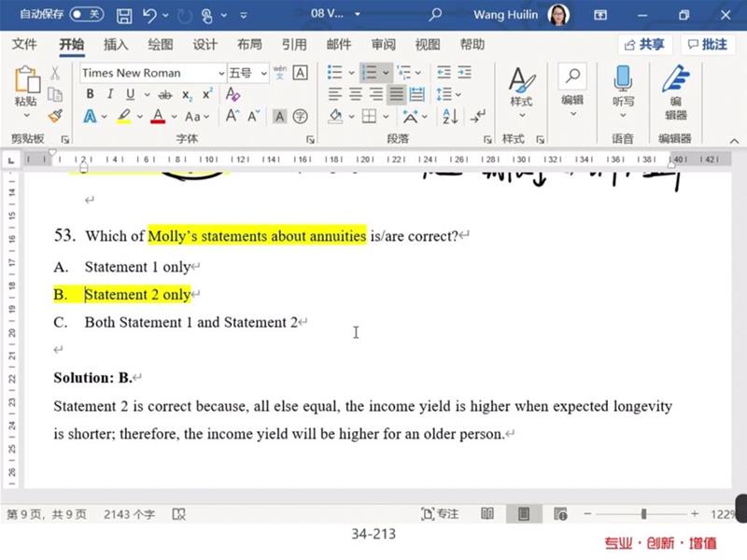Screen dimensions: 747x560
Task: Click the Enclose Characters icon
Action: point(300,116)
